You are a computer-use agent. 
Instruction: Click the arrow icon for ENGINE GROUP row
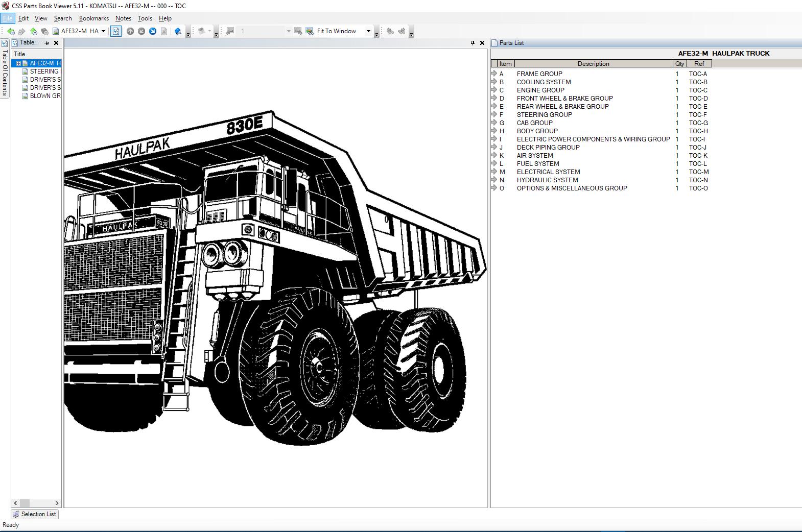point(494,90)
